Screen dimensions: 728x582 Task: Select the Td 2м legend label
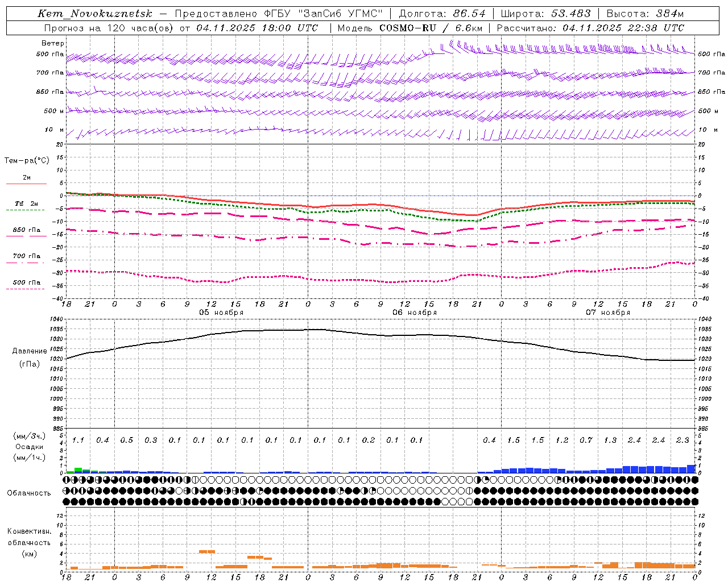27,203
